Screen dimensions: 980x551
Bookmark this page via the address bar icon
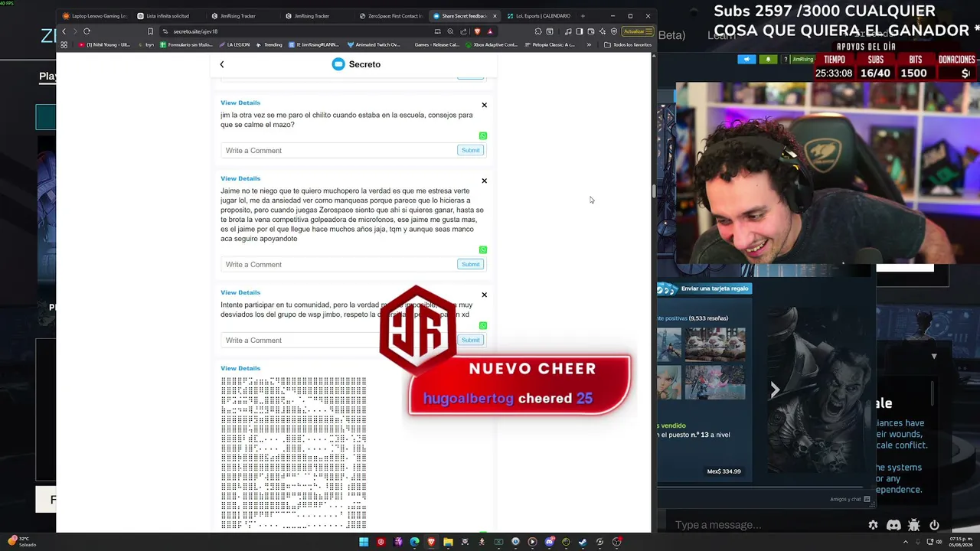pyautogui.click(x=150, y=31)
